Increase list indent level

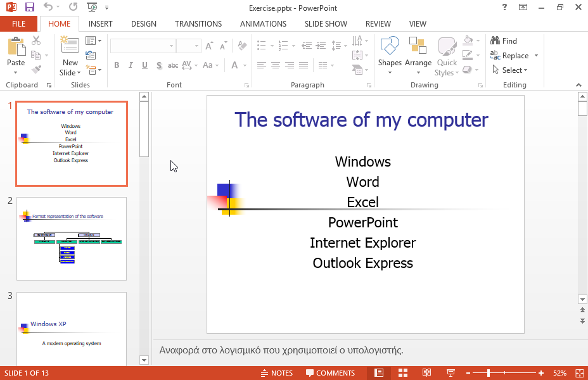321,46
